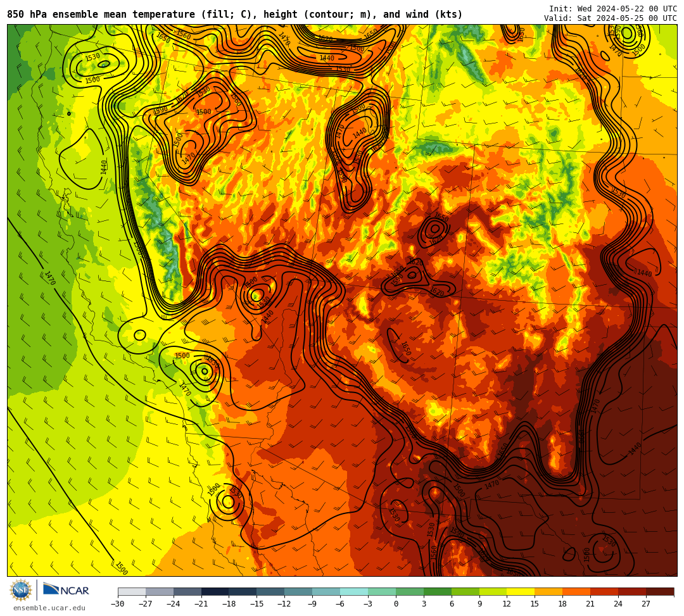Pick the dark red swatch between 24 and 27
Image resolution: width=684 pixels, height=616 pixels.
point(633,591)
